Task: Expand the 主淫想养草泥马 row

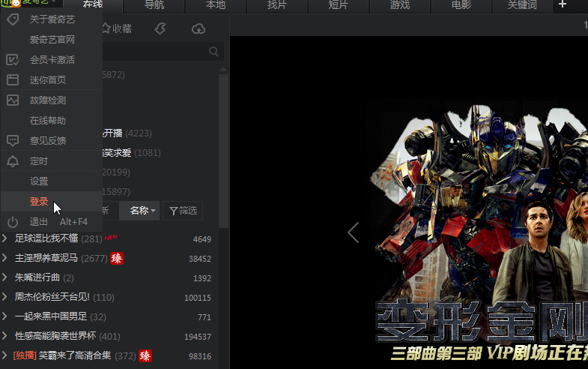Action: pos(4,258)
